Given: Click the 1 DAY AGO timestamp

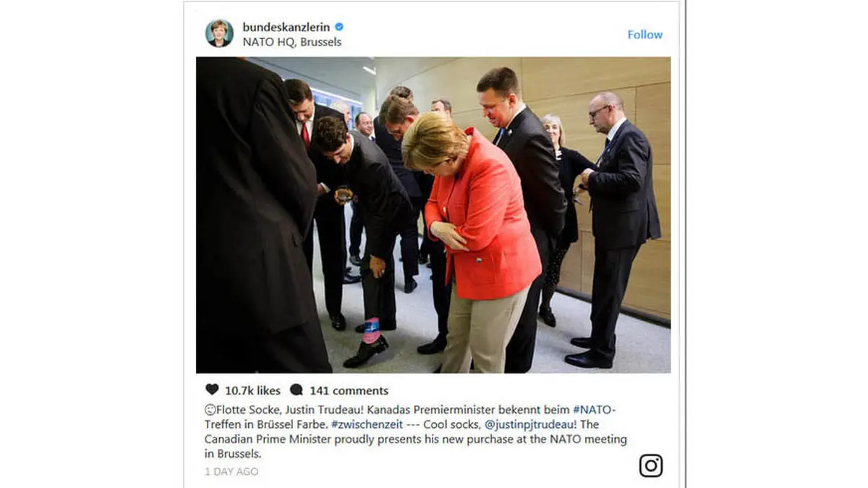Looking at the screenshot, I should (x=231, y=471).
